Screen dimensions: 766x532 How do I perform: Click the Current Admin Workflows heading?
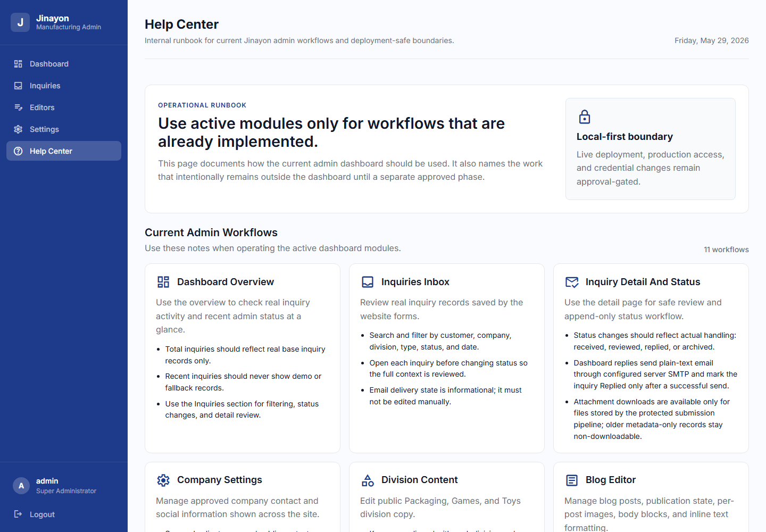tap(211, 232)
